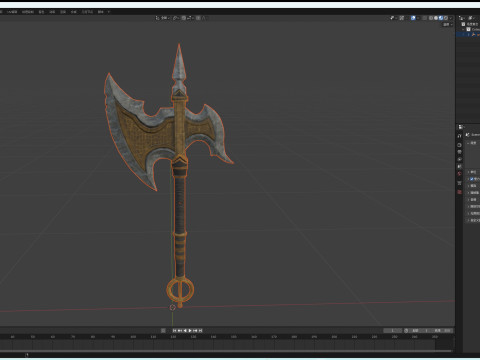Collapse the Scene panel in properties
The width and height of the screenshot is (480, 360).
pos(469,143)
